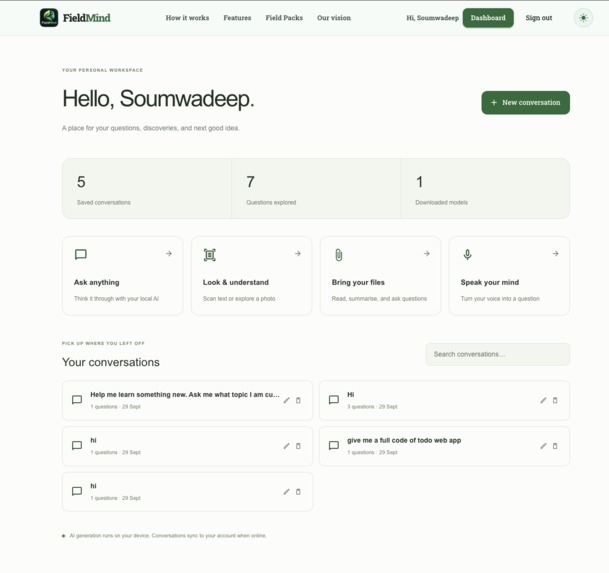The height and width of the screenshot is (573, 609).
Task: Click the Dashboard button
Action: pos(488,18)
